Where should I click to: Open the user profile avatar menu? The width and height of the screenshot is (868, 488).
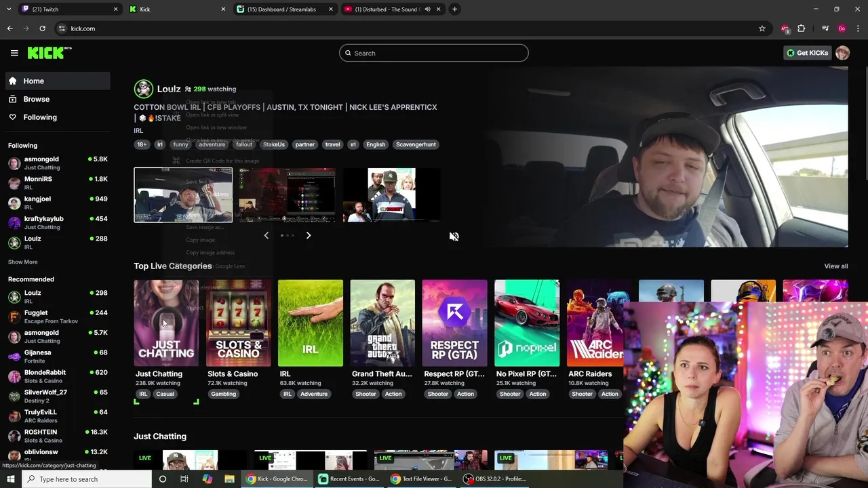pos(842,53)
